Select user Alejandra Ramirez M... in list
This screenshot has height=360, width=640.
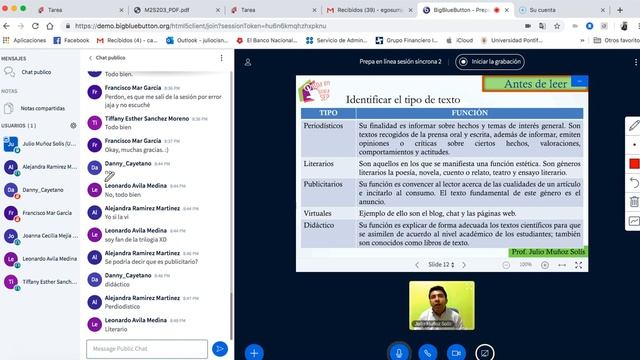tap(40, 167)
